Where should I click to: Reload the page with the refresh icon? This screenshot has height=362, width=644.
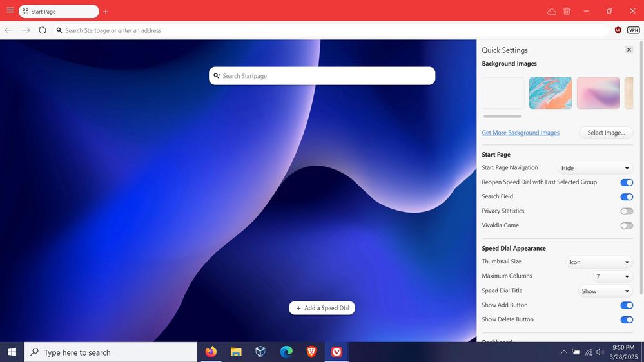pyautogui.click(x=43, y=30)
